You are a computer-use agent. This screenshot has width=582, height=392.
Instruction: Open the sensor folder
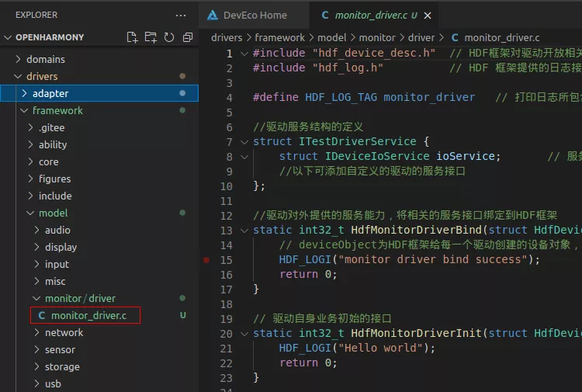tap(60, 349)
